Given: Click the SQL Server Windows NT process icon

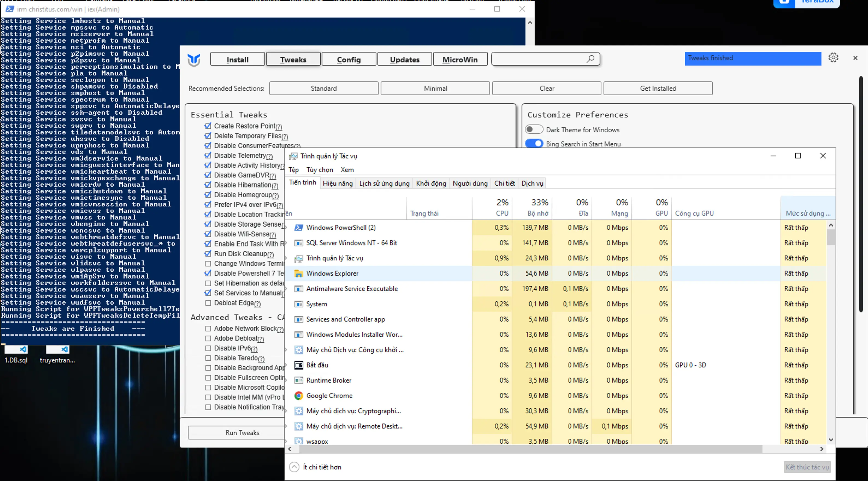Looking at the screenshot, I should tap(299, 243).
